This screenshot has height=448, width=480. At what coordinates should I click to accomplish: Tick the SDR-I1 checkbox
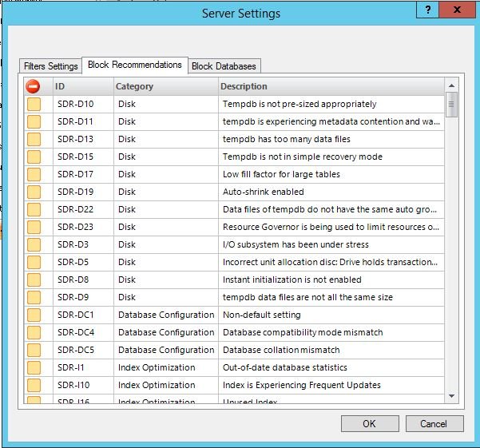tap(34, 367)
